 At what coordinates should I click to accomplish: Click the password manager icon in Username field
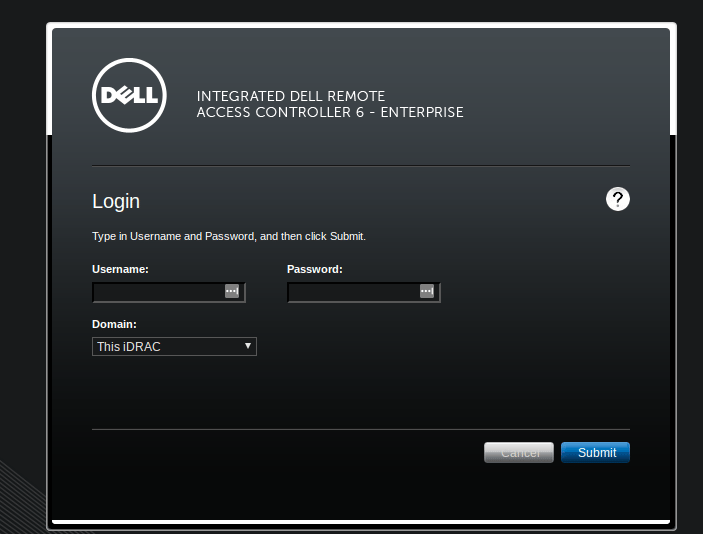click(232, 291)
